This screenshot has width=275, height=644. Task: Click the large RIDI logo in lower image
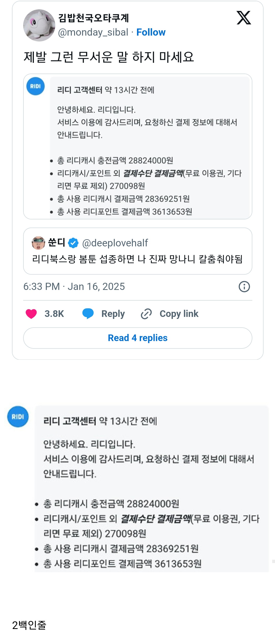point(18,417)
